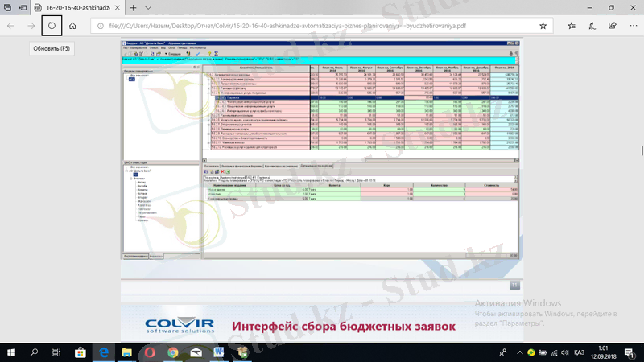Viewport: 644px width, 362px height.
Task: Show hidden system tray icons
Action: click(x=518, y=352)
